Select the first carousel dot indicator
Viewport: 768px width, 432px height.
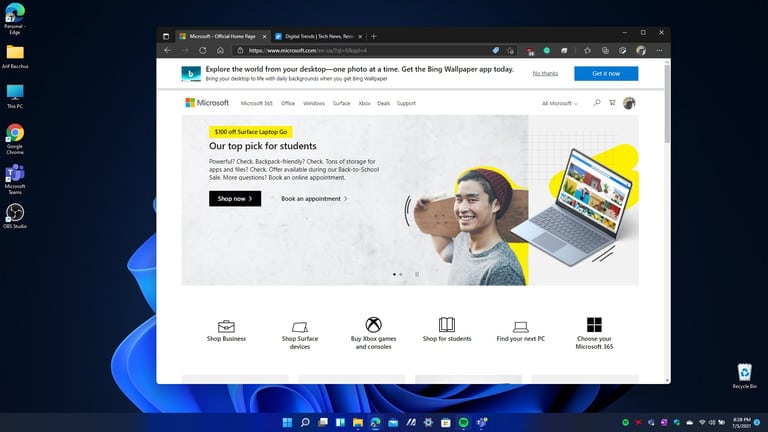click(x=394, y=274)
